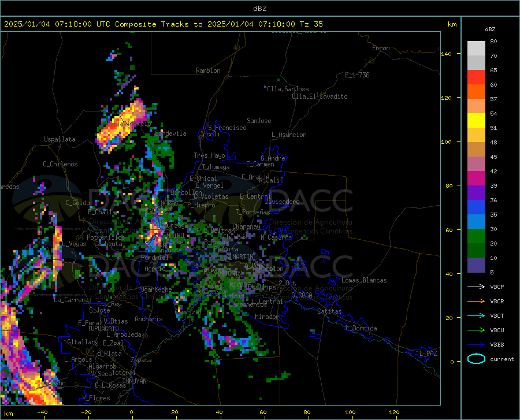Click the 12_Oct map label
The height and width of the screenshot is (420, 520).
pos(285,283)
